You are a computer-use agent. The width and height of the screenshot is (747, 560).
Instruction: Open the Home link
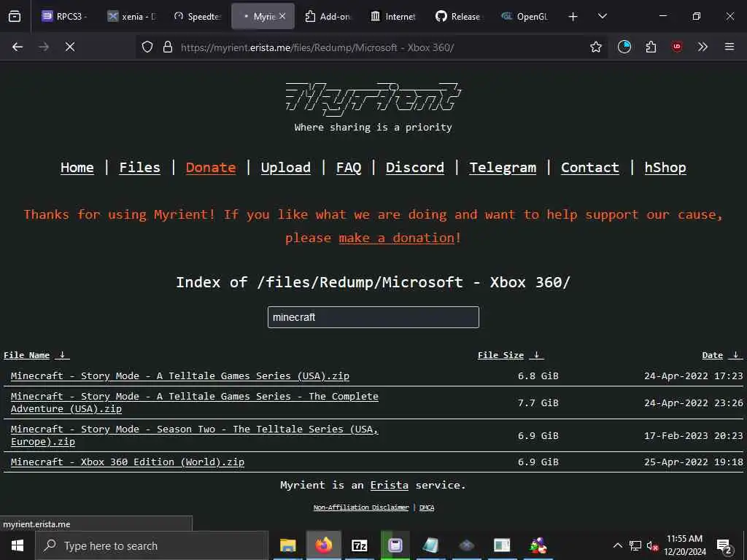77,168
